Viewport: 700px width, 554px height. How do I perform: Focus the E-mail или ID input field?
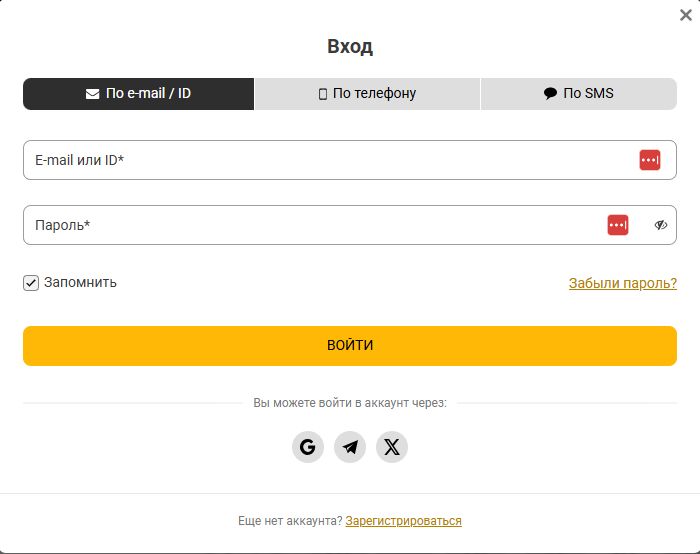(x=320, y=160)
